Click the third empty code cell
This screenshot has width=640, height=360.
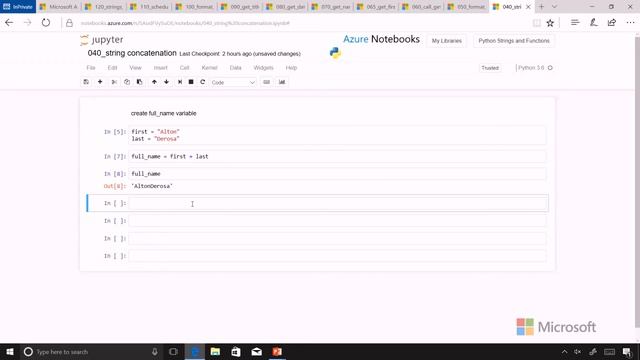coord(337,238)
